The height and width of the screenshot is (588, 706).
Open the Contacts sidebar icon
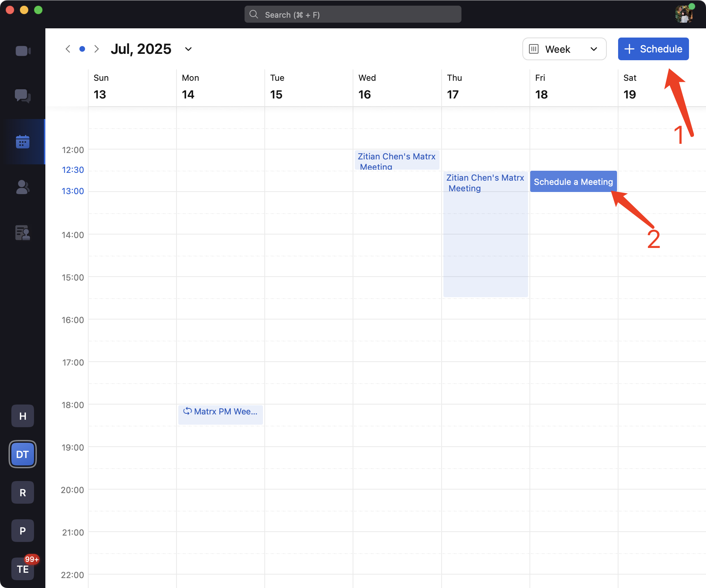pyautogui.click(x=23, y=187)
